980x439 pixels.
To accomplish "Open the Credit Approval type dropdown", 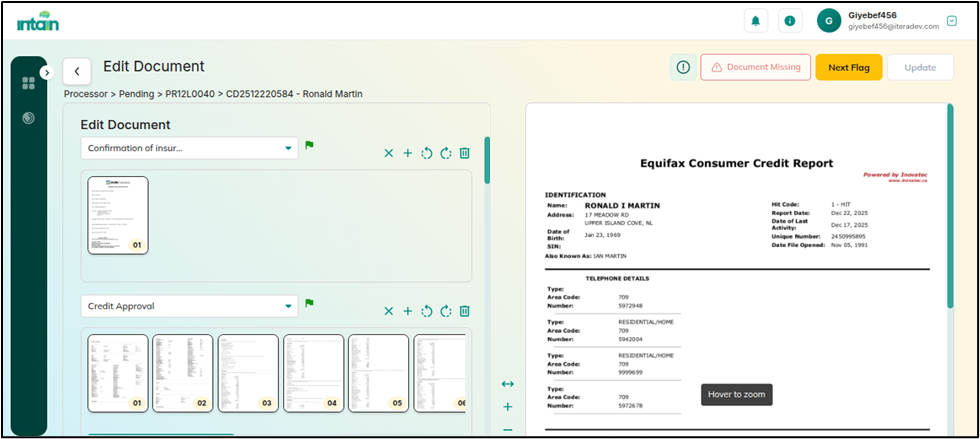I will tap(189, 306).
